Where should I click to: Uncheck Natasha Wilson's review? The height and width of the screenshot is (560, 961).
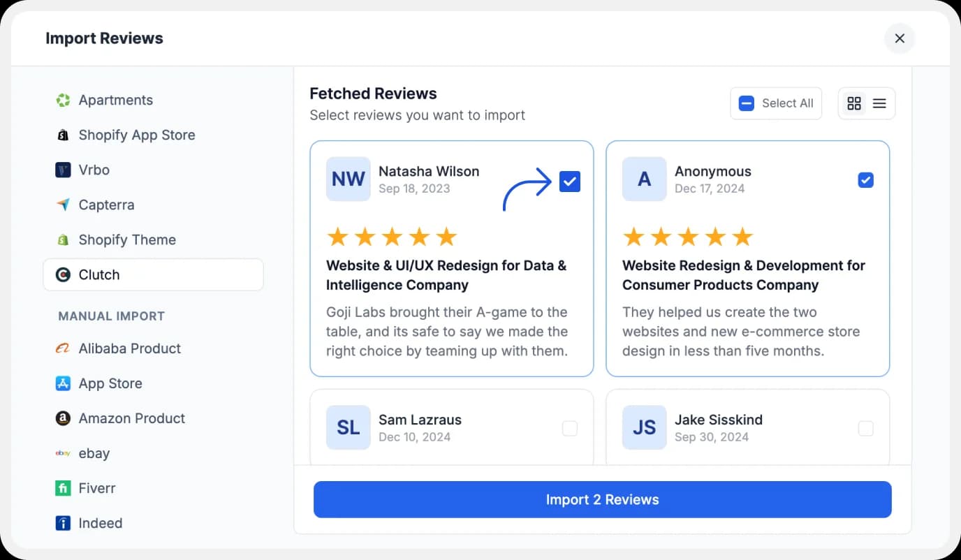(569, 181)
